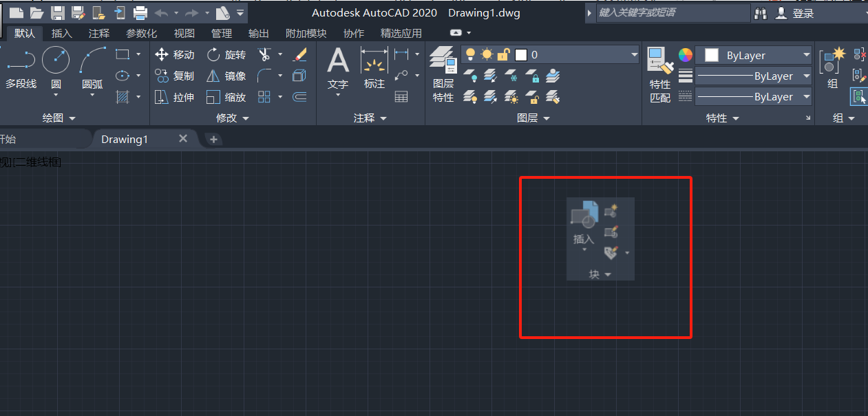This screenshot has width=868, height=416.
Task: Click the Match Properties (特性匹配) tool
Action: [660, 74]
